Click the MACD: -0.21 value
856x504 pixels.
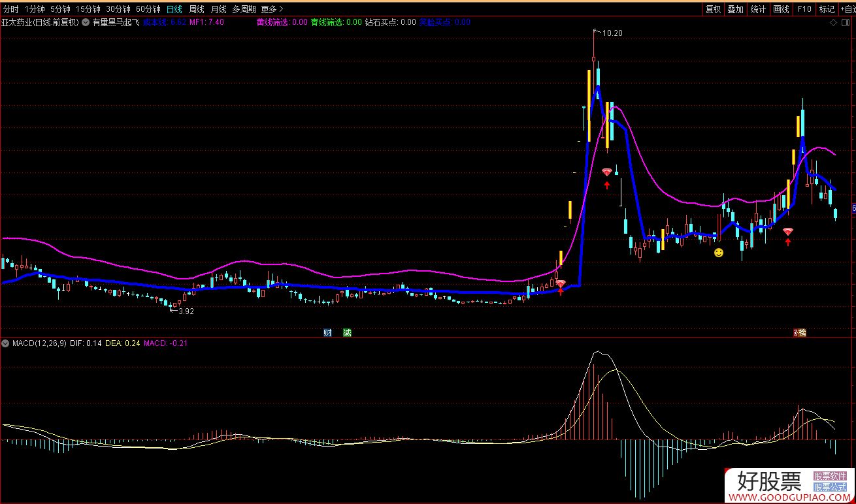point(165,343)
